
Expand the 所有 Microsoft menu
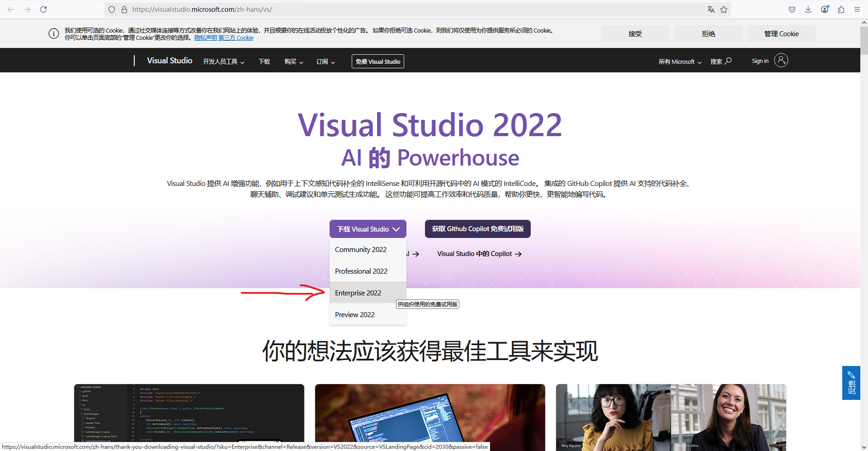[x=680, y=62]
